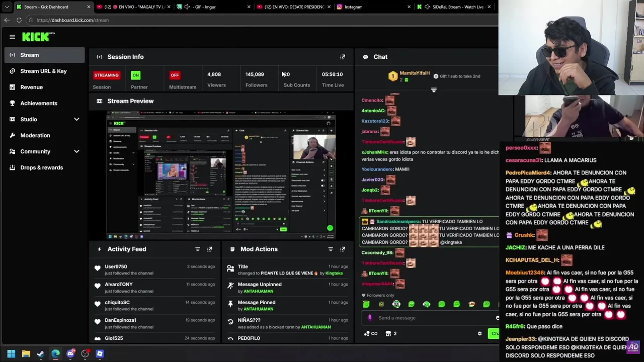Switch to DEBATE PRESIDENCIAL tab
This screenshot has width=644, height=362.
click(x=294, y=7)
